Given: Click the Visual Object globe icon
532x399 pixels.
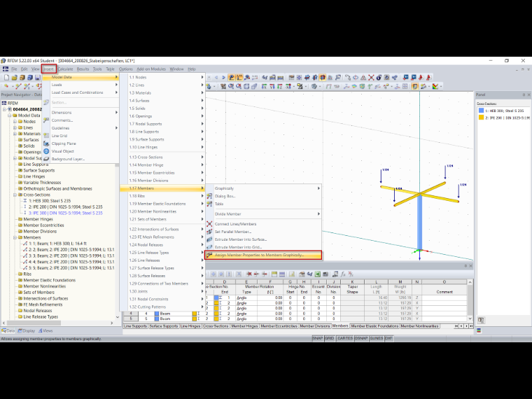Looking at the screenshot, I should click(46, 151).
